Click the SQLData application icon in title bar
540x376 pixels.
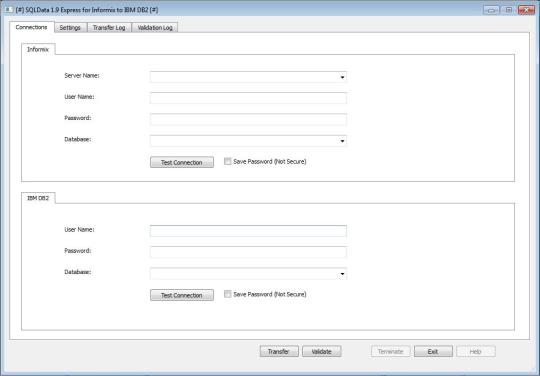9,10
